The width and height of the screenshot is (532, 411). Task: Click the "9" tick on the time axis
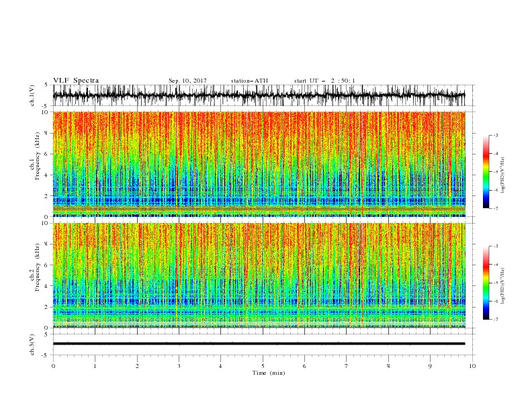tap(430, 366)
